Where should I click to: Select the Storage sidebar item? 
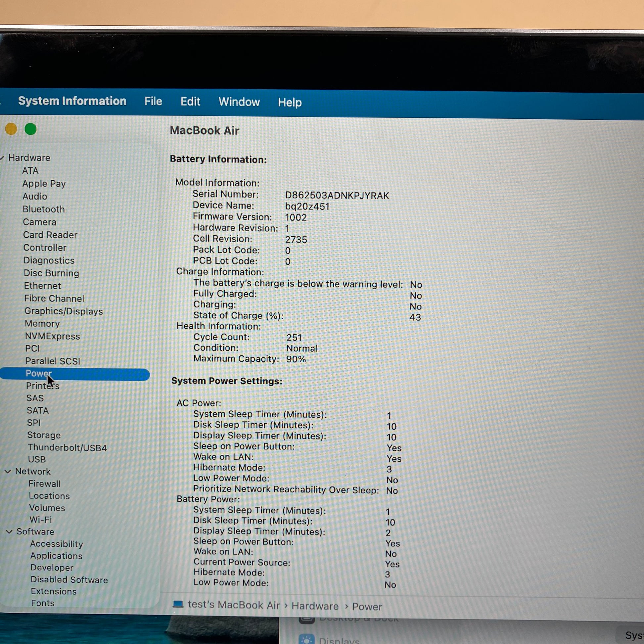[44, 435]
